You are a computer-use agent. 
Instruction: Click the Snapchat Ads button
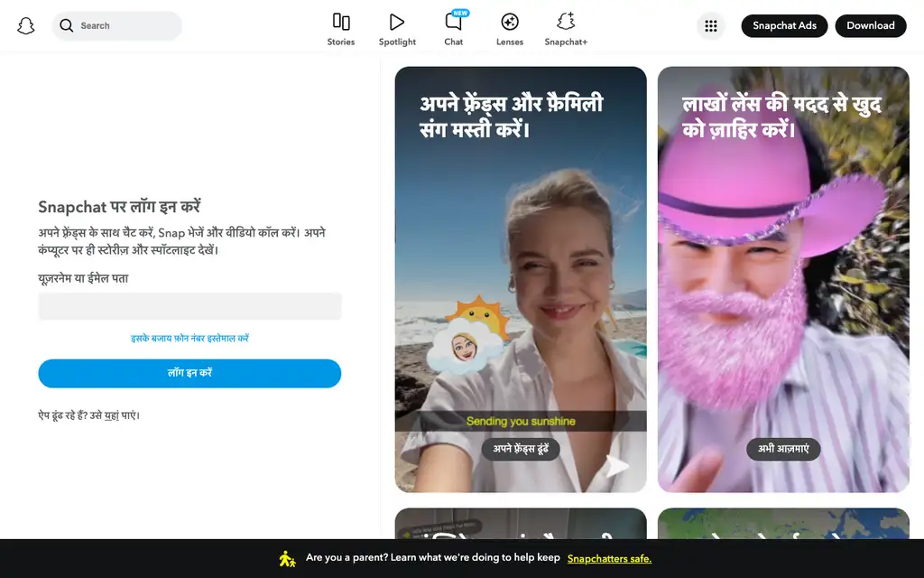click(x=784, y=26)
